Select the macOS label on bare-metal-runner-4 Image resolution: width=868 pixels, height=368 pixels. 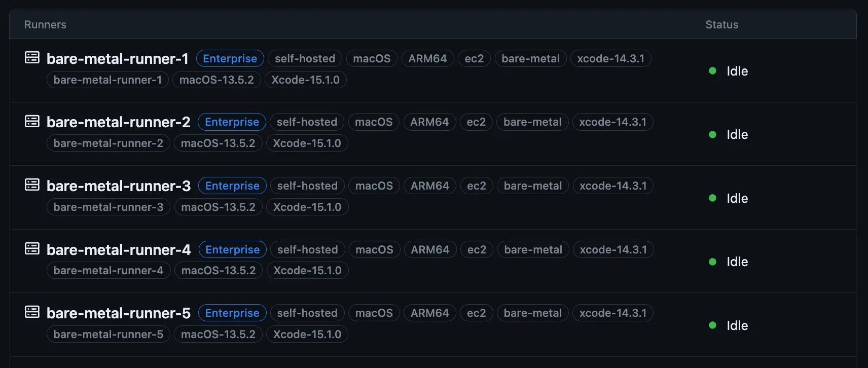pyautogui.click(x=374, y=249)
